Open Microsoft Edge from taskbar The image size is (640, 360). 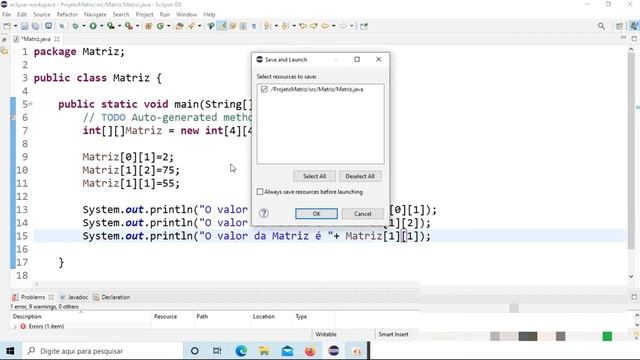click(241, 351)
